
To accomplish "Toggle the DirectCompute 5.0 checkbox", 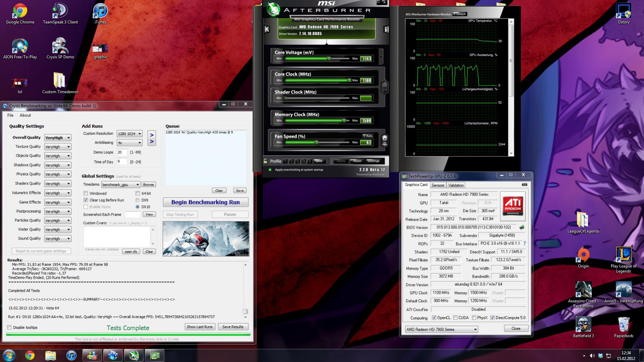I will (492, 318).
